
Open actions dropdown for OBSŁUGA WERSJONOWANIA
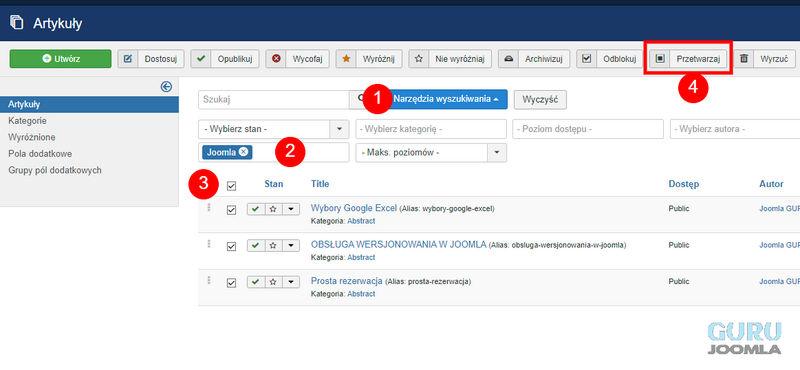(x=291, y=246)
